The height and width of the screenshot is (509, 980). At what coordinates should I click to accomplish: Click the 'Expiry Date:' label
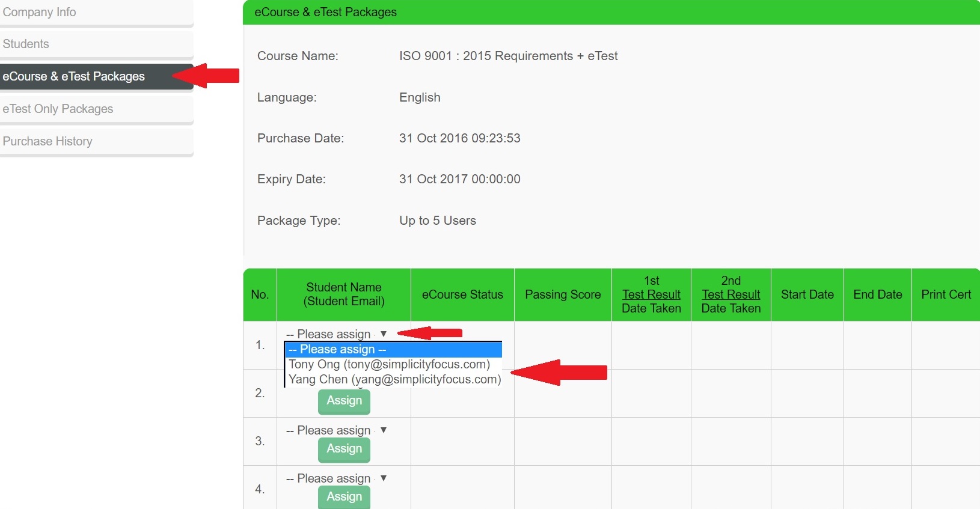click(292, 179)
